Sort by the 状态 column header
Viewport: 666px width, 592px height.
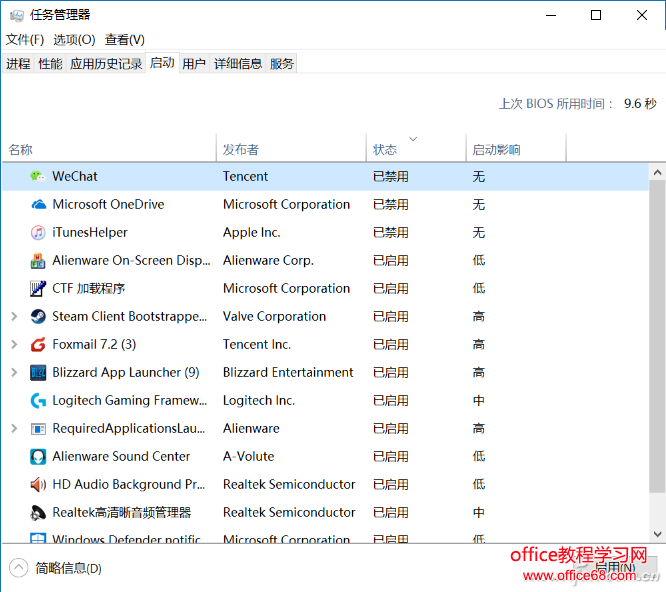pyautogui.click(x=416, y=149)
